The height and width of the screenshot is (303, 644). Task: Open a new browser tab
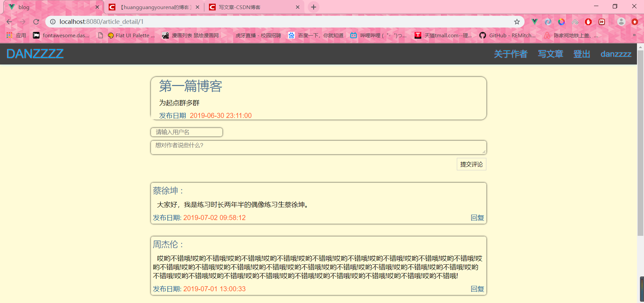coord(313,7)
